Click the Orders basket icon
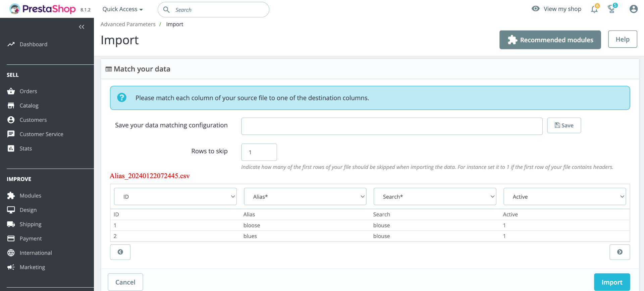The image size is (644, 291). [x=11, y=91]
